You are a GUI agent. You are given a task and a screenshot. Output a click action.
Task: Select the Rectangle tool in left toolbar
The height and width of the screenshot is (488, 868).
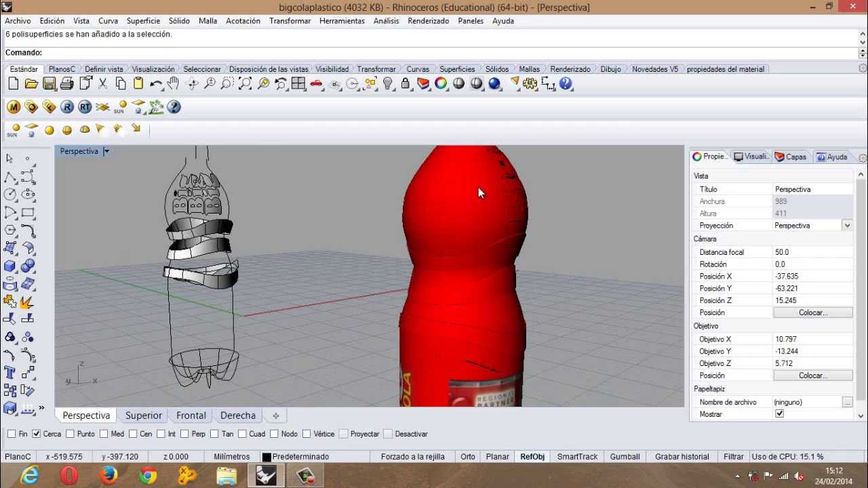click(28, 213)
